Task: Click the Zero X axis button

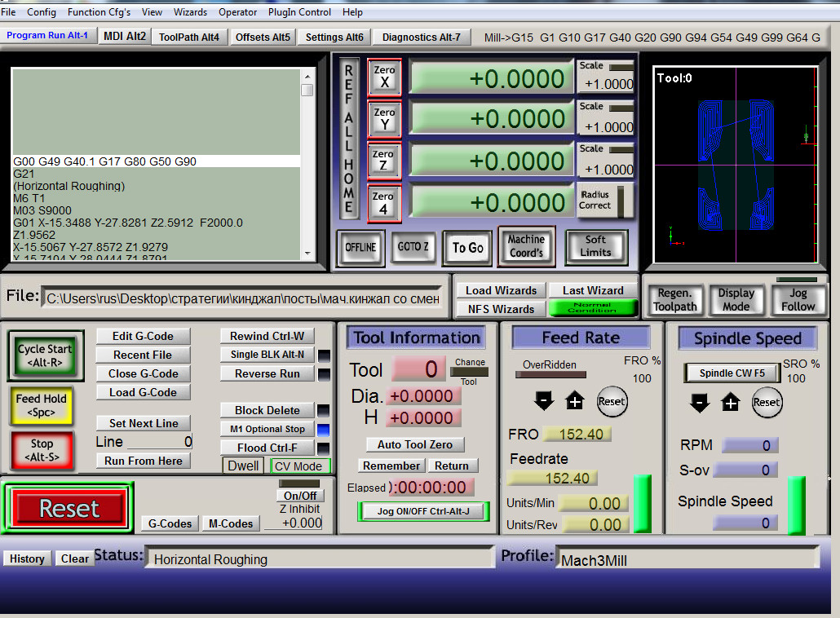Action: (x=384, y=77)
